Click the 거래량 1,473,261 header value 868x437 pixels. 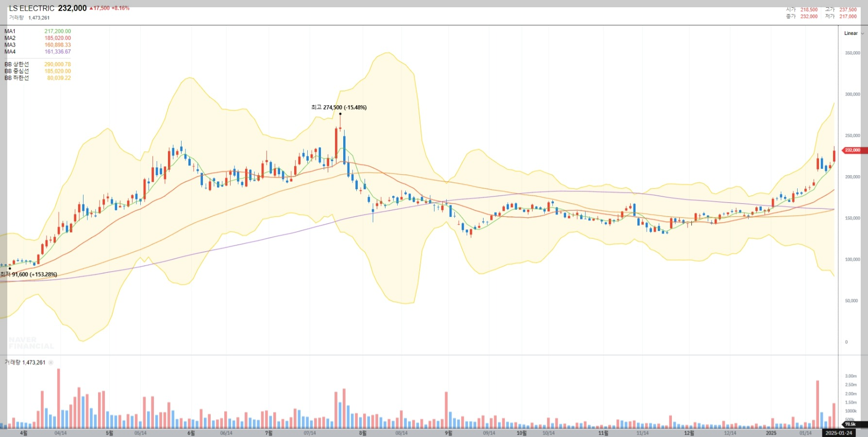pyautogui.click(x=29, y=17)
